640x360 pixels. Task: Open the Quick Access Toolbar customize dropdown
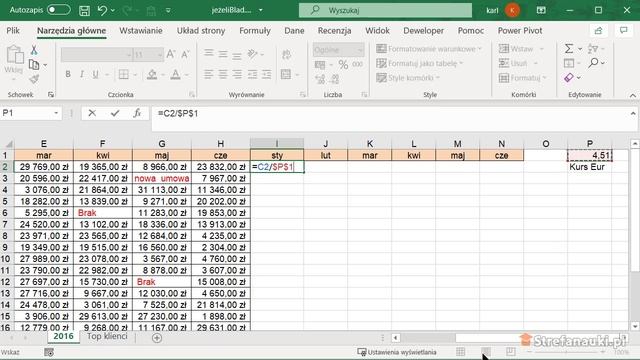pyautogui.click(x=168, y=10)
